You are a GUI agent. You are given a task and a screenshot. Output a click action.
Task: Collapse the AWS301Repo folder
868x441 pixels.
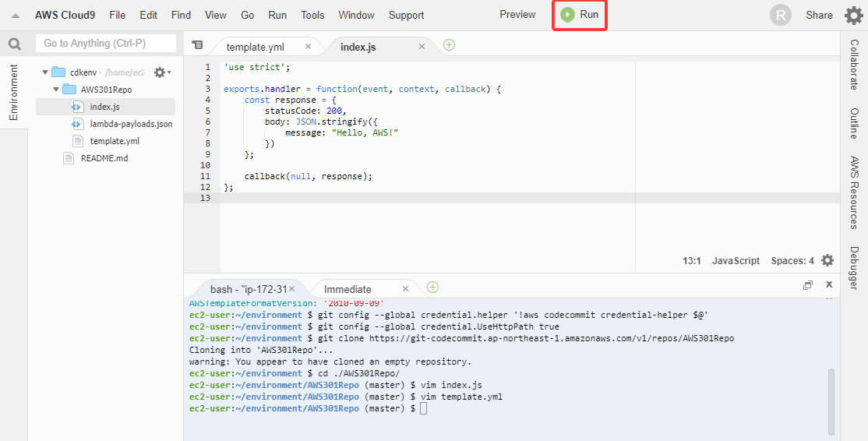tap(56, 90)
